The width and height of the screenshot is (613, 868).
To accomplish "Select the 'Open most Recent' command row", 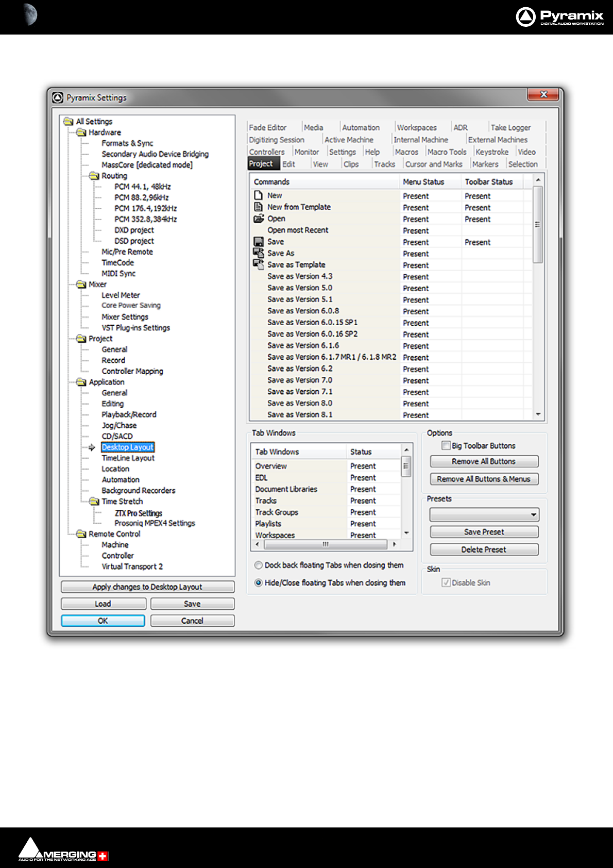I will pyautogui.click(x=391, y=230).
